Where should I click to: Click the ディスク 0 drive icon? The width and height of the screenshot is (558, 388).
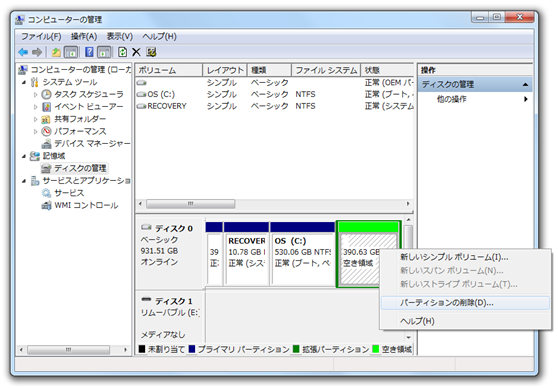point(146,227)
